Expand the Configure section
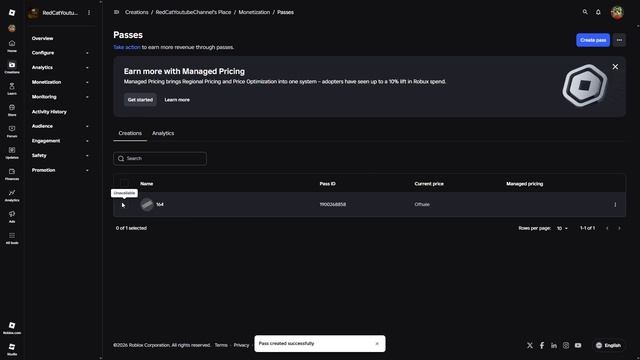640x360 pixels. (x=60, y=53)
